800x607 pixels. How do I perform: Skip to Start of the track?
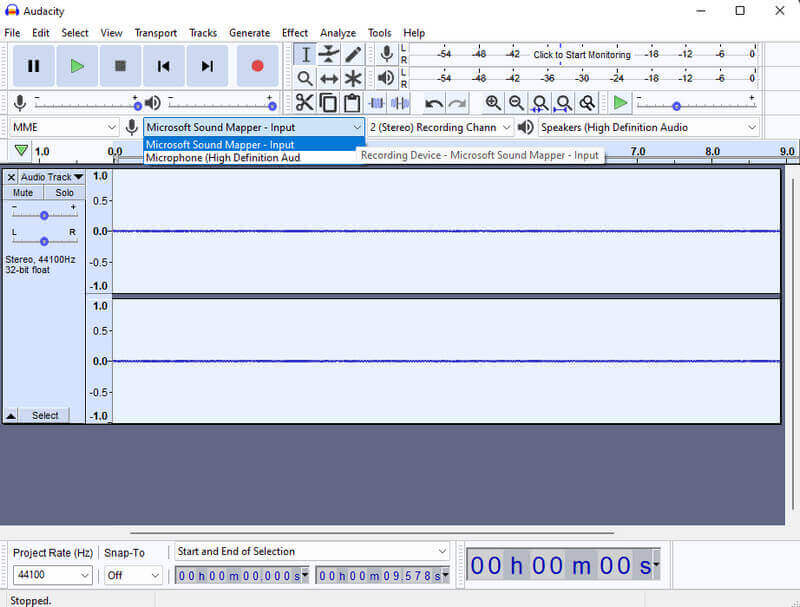pos(164,66)
